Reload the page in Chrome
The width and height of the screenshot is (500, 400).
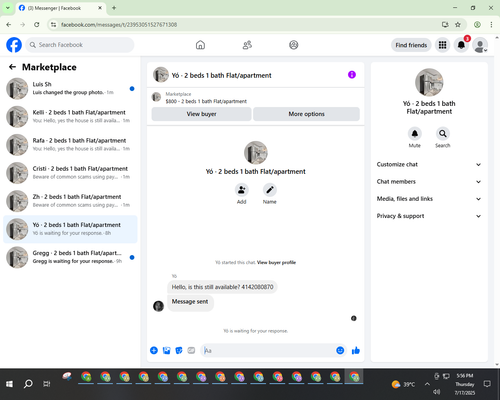click(37, 25)
